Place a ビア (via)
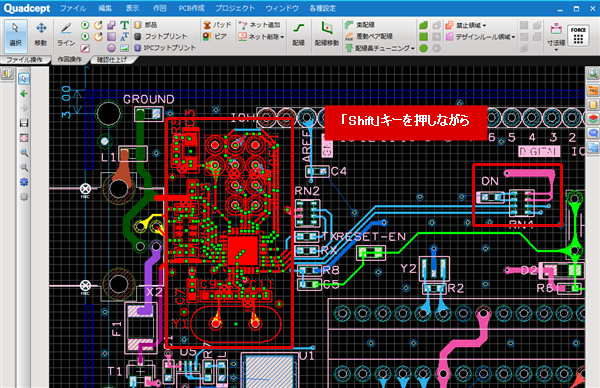This screenshot has height=388, width=600. point(215,36)
